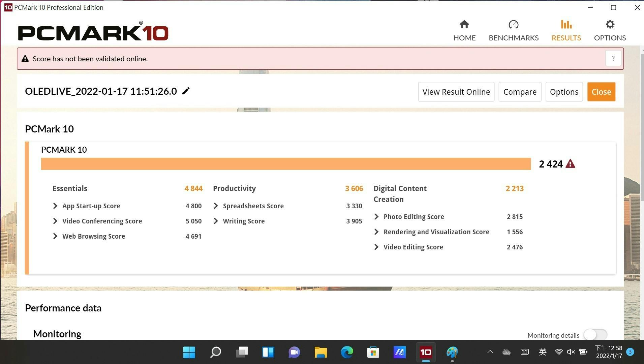This screenshot has width=644, height=364.
Task: Click the Compare button
Action: tap(520, 92)
